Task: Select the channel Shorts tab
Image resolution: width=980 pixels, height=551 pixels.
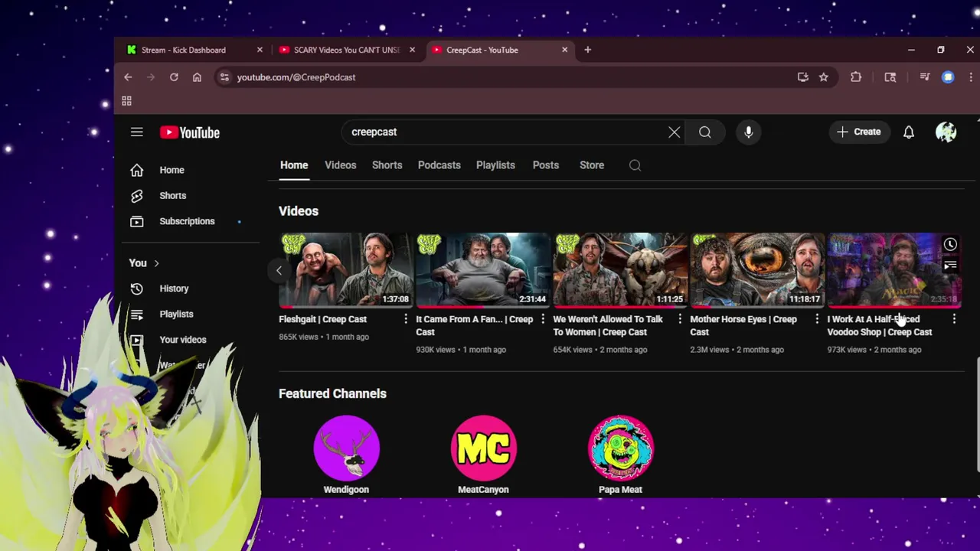Action: (387, 165)
